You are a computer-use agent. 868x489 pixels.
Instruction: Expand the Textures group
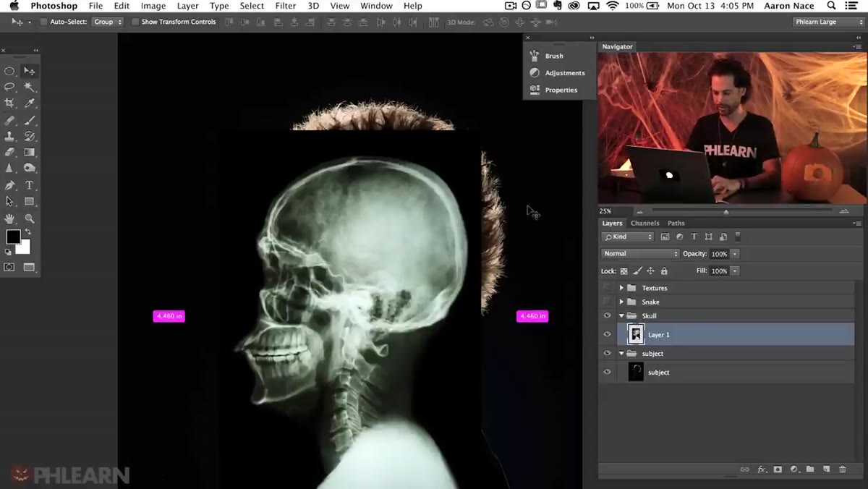click(621, 288)
